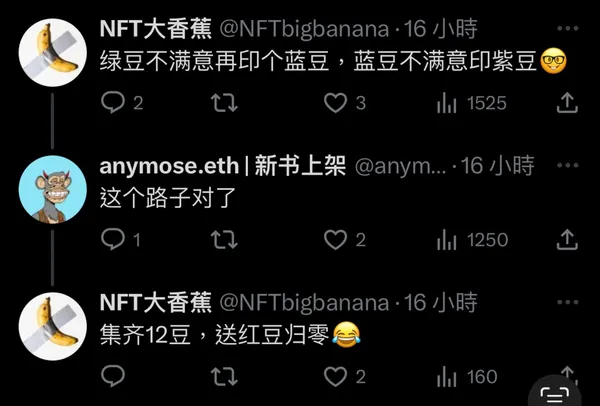
Task: Reply to first NFT大香蕉 tweet about 绿豆
Action: [x=121, y=103]
